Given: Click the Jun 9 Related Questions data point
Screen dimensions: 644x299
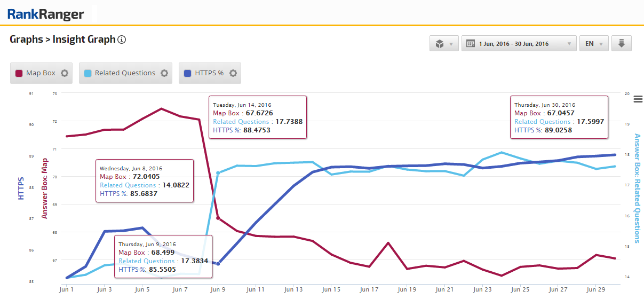Looking at the screenshot, I should [x=218, y=173].
